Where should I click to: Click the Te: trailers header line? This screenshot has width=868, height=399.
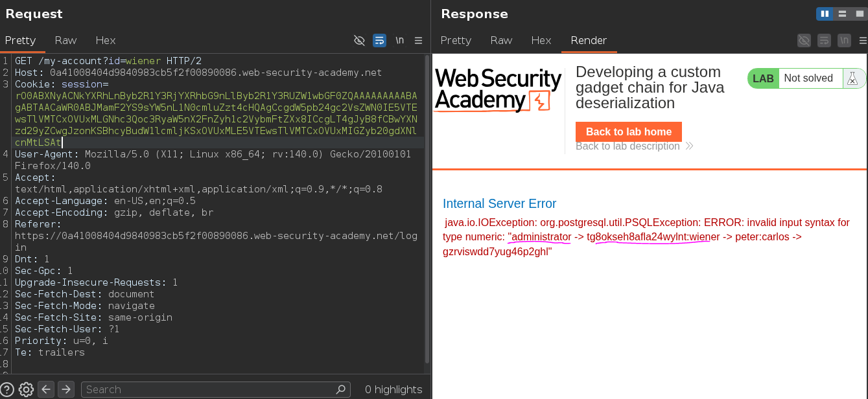[50, 352]
